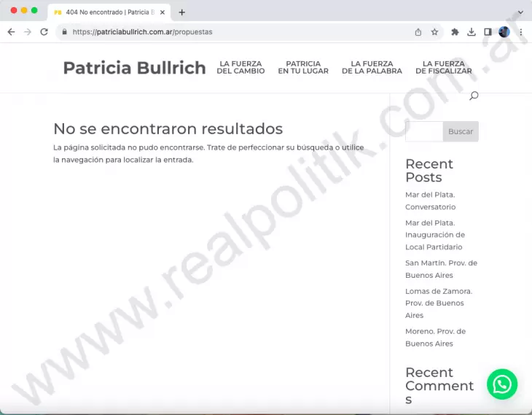Click the address bar URL

(143, 32)
